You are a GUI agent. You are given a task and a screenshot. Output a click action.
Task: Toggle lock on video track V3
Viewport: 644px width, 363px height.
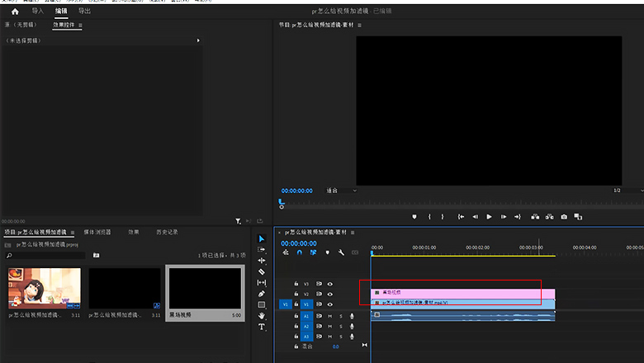click(296, 284)
